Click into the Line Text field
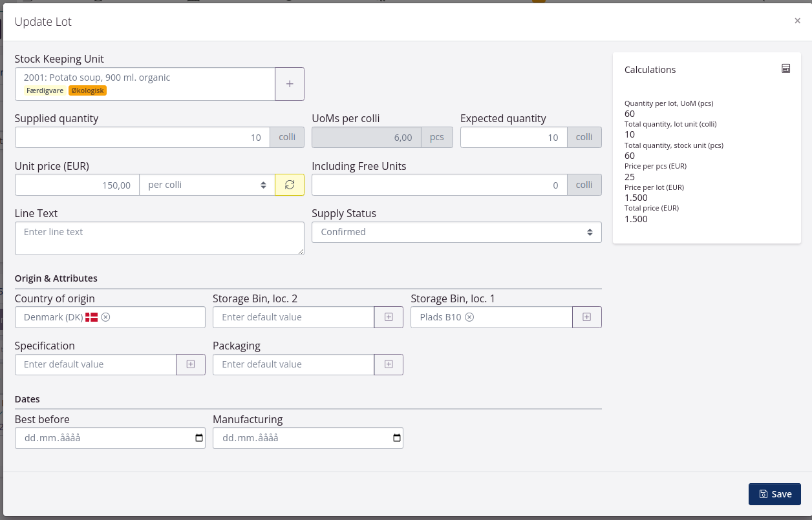This screenshot has width=812, height=520. tap(159, 238)
